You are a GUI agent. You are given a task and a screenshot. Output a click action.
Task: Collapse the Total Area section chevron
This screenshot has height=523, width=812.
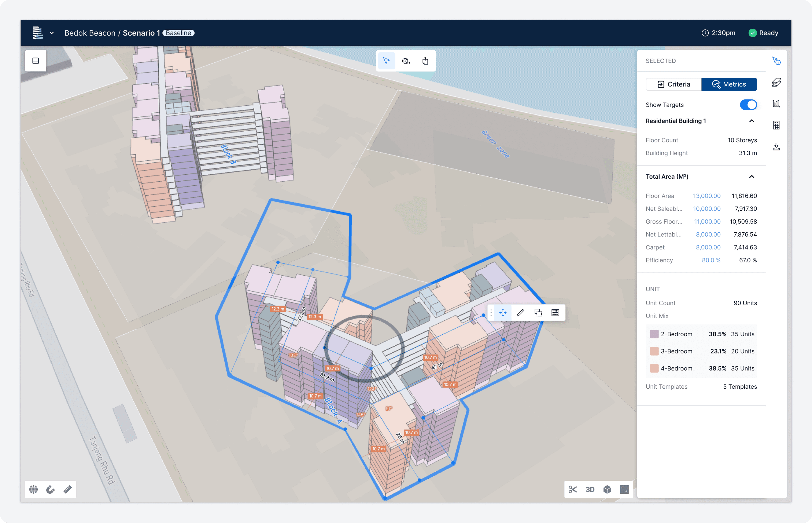752,177
